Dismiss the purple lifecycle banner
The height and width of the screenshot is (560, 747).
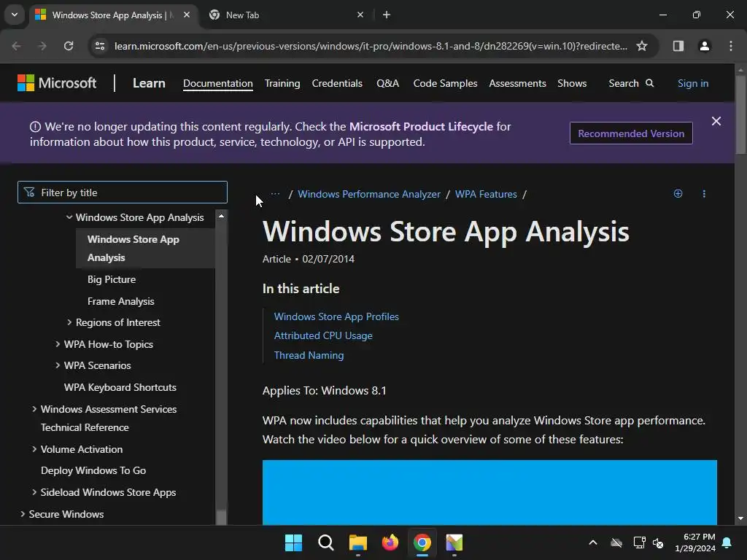716,121
